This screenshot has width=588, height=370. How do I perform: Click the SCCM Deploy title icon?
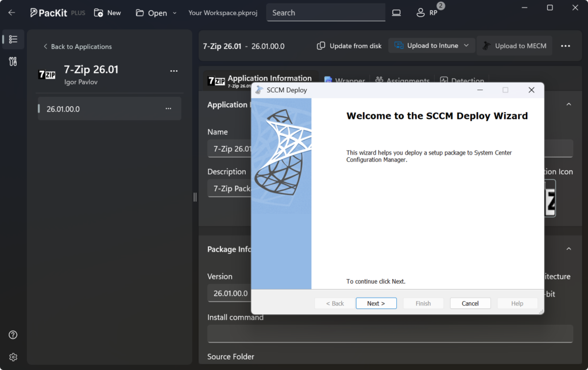[259, 90]
